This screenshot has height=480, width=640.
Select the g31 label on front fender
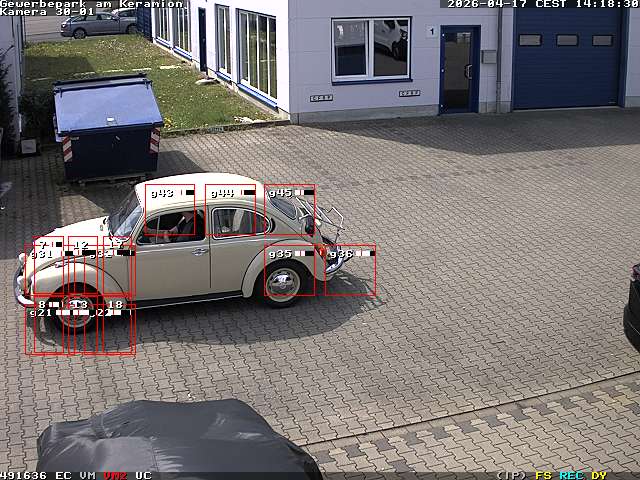coord(41,254)
